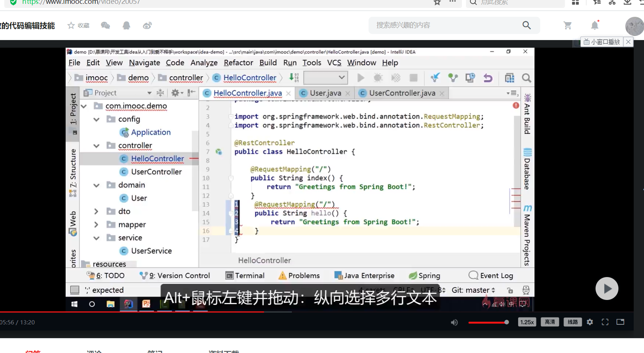Screen dimensions: 644x353
Task: Click the 高清 quality button
Action: click(x=550, y=322)
